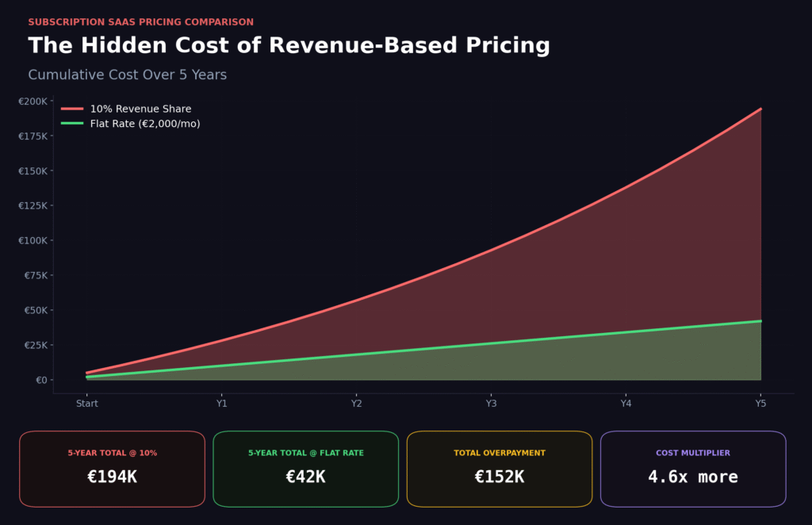
Task: Choose the Y4 x-axis label
Action: tap(626, 404)
